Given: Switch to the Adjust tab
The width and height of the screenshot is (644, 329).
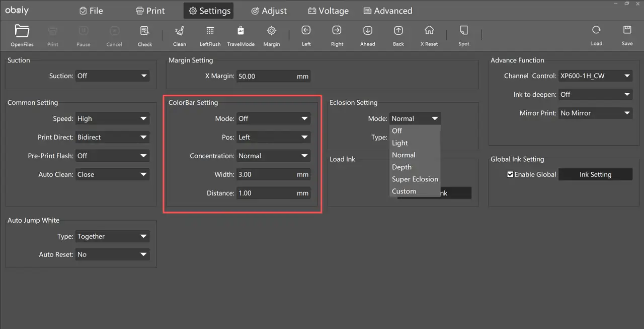Looking at the screenshot, I should pos(269,11).
